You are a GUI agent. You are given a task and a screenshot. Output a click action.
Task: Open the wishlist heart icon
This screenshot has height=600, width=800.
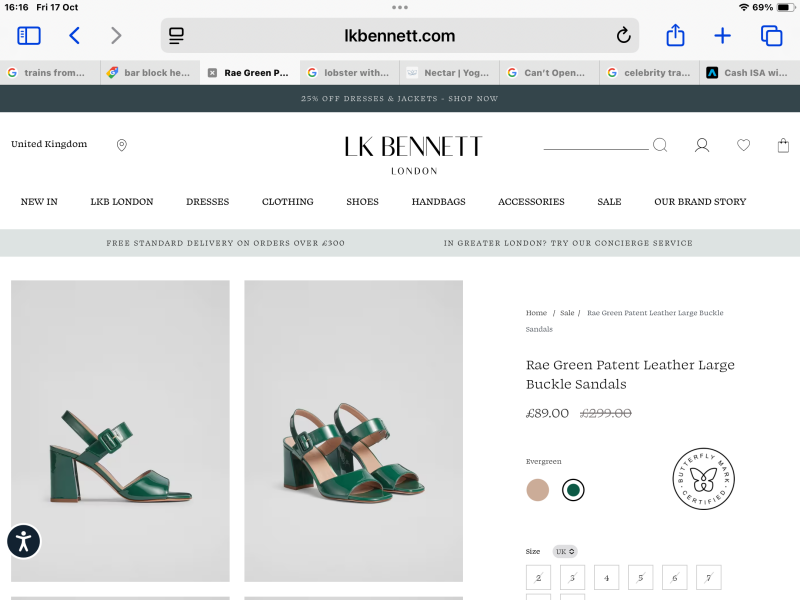pyautogui.click(x=743, y=145)
